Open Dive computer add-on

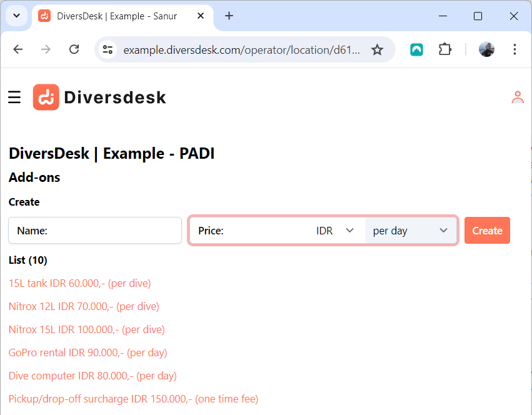(93, 376)
